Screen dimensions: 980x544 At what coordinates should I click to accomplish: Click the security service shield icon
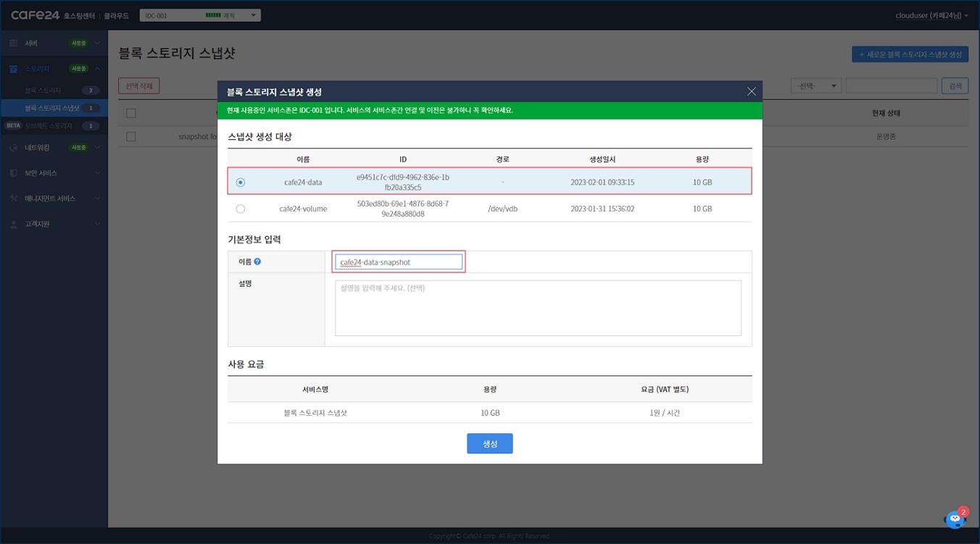(14, 173)
